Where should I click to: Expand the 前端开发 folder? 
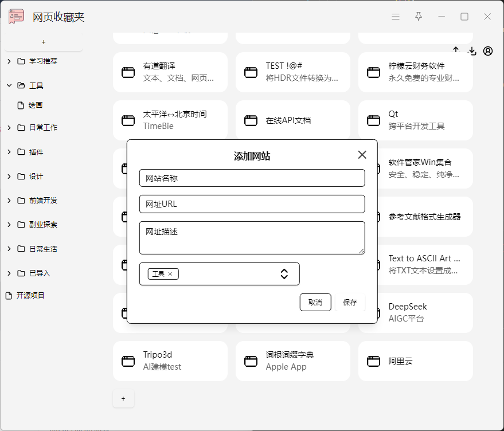coord(9,201)
